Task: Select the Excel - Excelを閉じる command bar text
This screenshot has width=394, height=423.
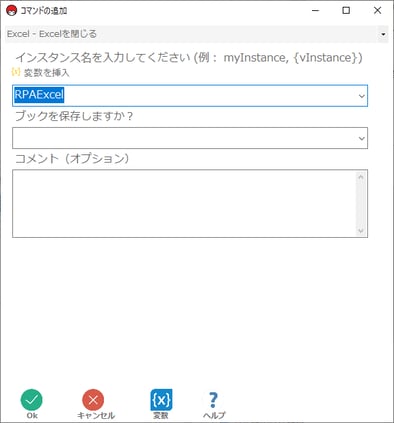Action: pos(52,34)
